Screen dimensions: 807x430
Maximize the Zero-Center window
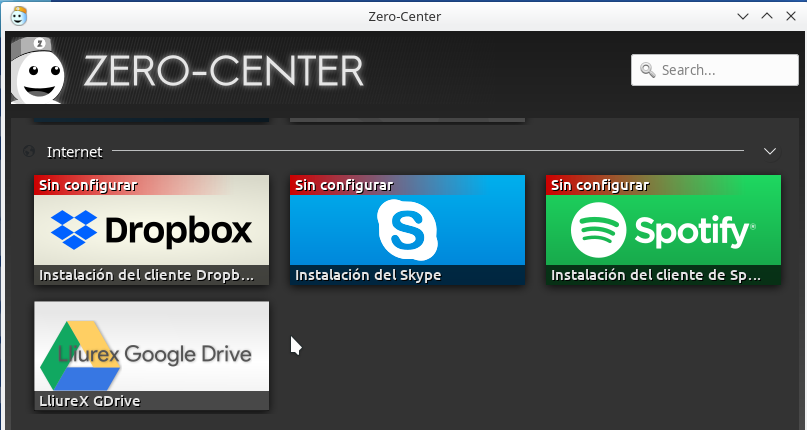[x=766, y=16]
